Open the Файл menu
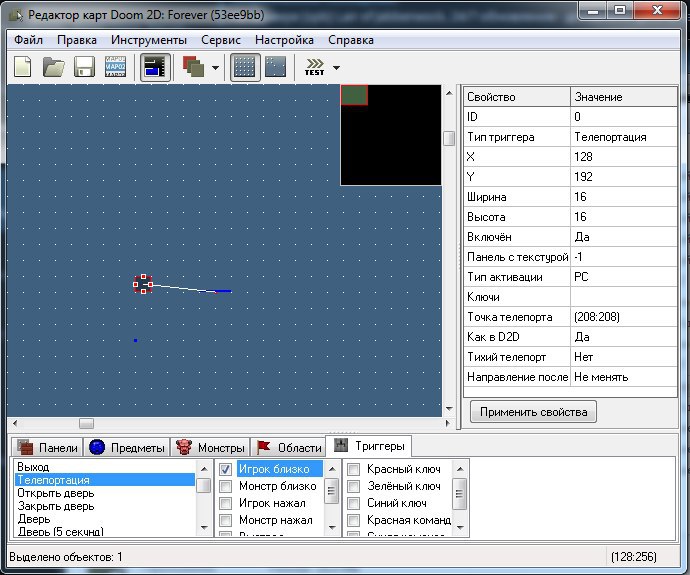 pyautogui.click(x=29, y=40)
